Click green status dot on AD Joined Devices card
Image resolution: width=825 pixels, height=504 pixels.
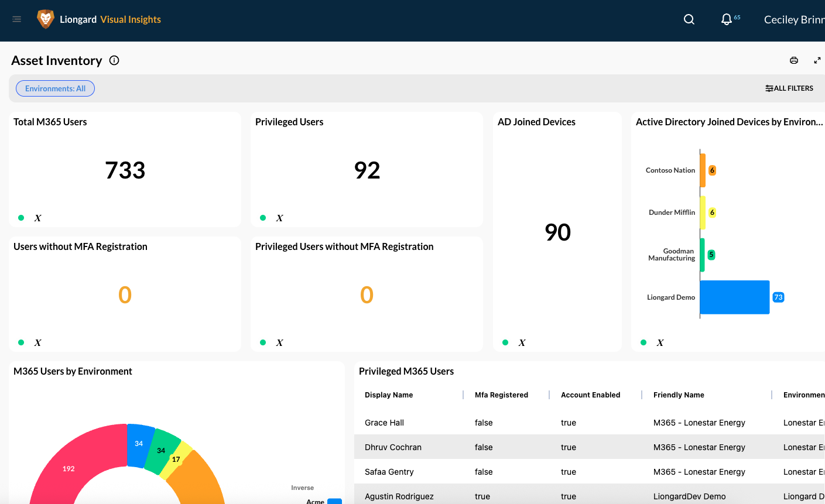pos(505,342)
